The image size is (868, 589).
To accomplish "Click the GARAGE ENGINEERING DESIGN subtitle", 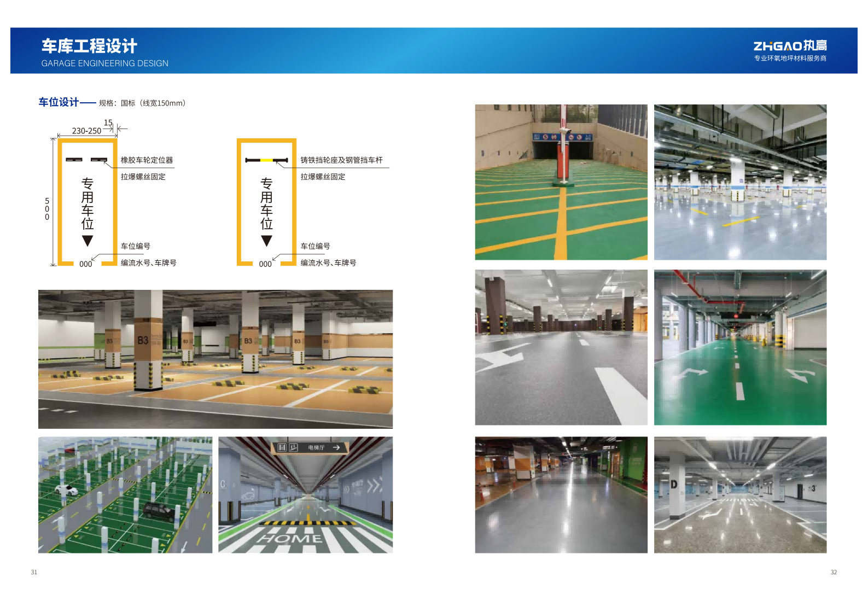I will [105, 63].
